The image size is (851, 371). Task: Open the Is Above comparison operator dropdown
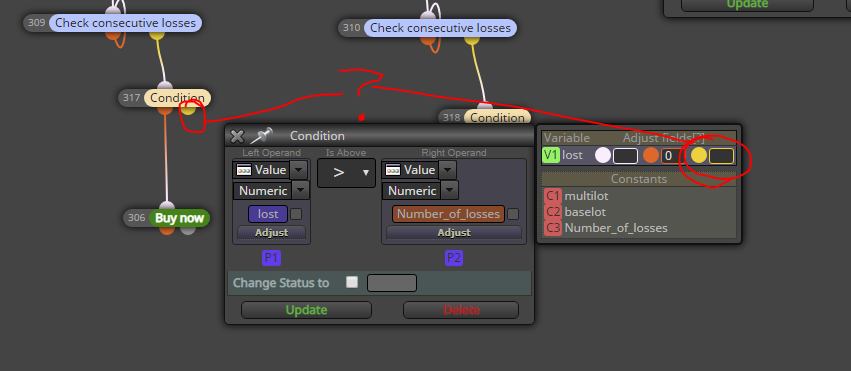[346, 172]
